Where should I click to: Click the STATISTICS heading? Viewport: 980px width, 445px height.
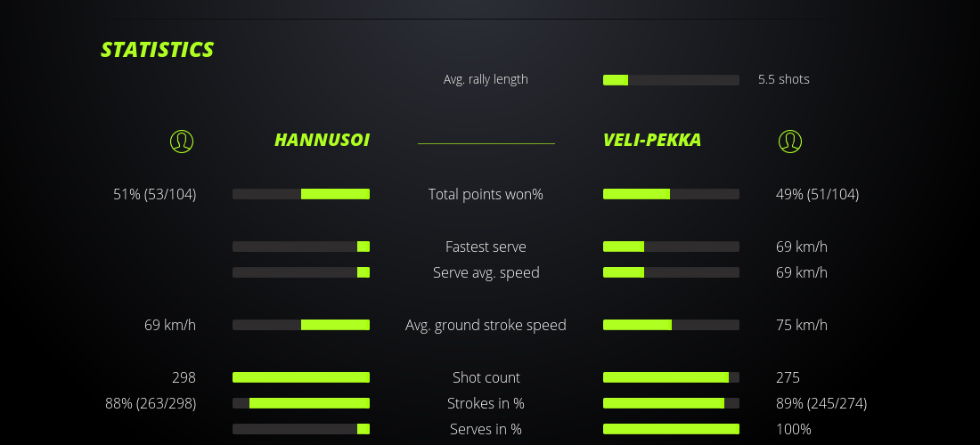pos(157,50)
